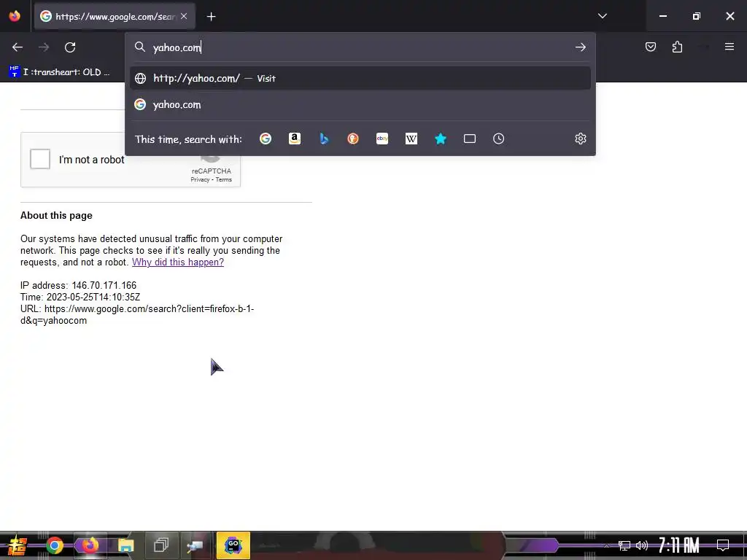Go back with the back arrow
The height and width of the screenshot is (560, 747).
click(18, 47)
